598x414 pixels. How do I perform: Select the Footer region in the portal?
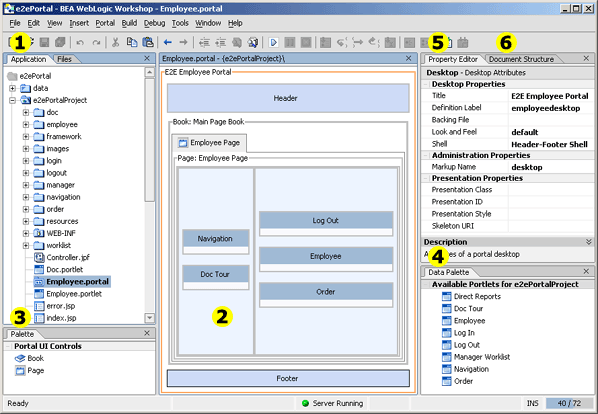point(288,378)
